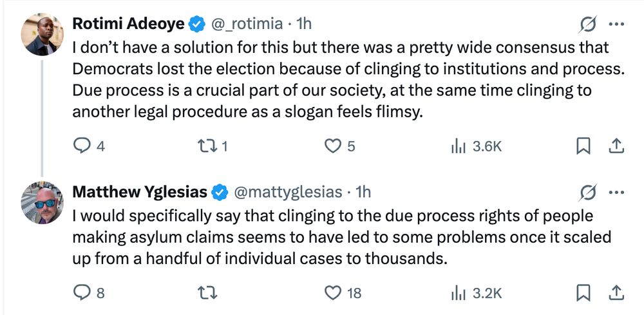Open Rotimi Adeoye's profile photo

pyautogui.click(x=43, y=34)
